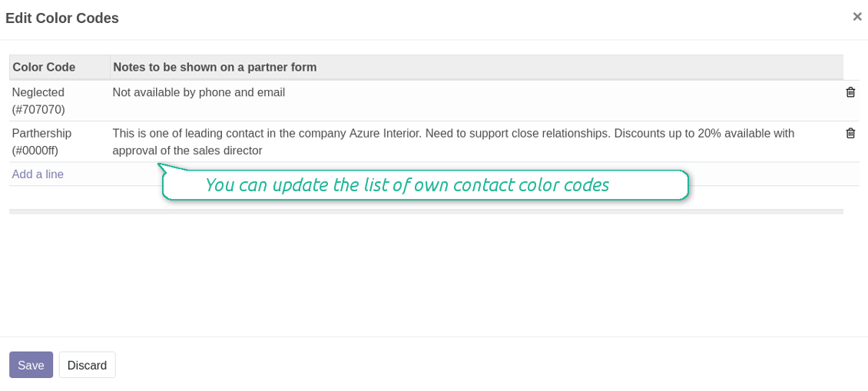This screenshot has width=868, height=391.
Task: Delete the Neglected color code row
Action: click(x=850, y=92)
